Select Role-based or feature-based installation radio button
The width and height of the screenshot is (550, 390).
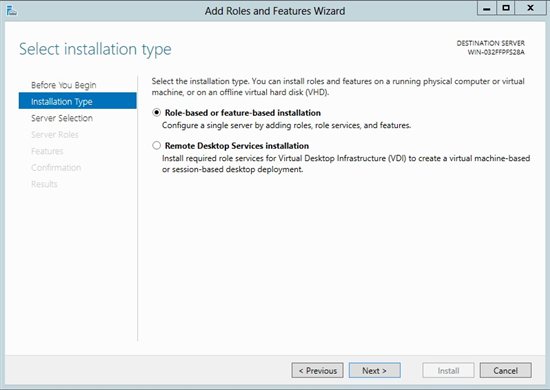tap(156, 113)
